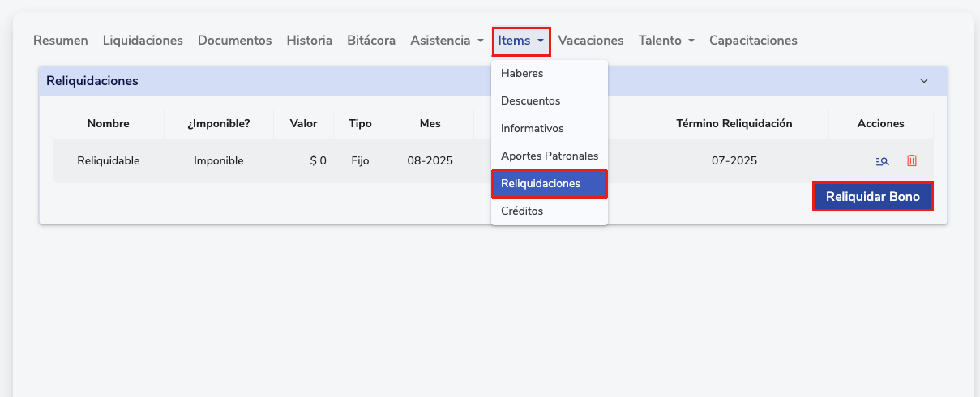Switch to the Resumen tab
Viewport: 980px width, 397px height.
pyautogui.click(x=61, y=41)
